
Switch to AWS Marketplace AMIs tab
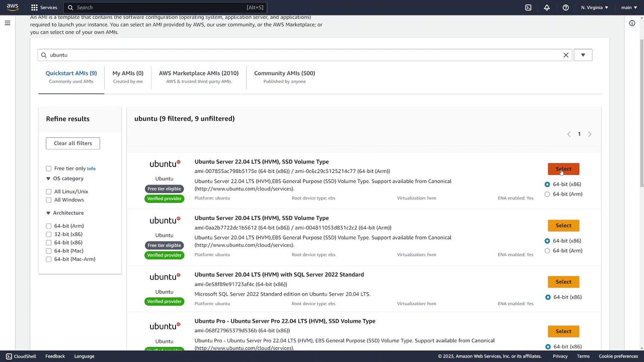tap(199, 77)
